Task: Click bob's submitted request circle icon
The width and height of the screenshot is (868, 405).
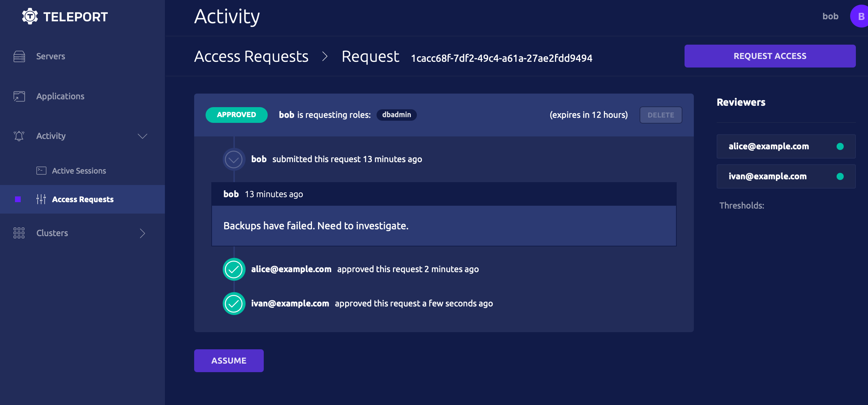Action: pyautogui.click(x=234, y=159)
